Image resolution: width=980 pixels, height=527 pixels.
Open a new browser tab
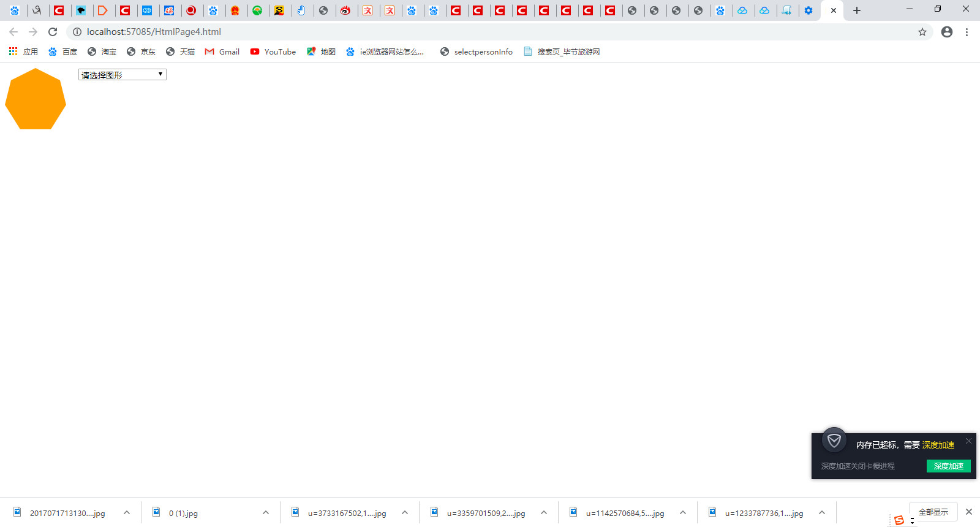[x=857, y=10]
